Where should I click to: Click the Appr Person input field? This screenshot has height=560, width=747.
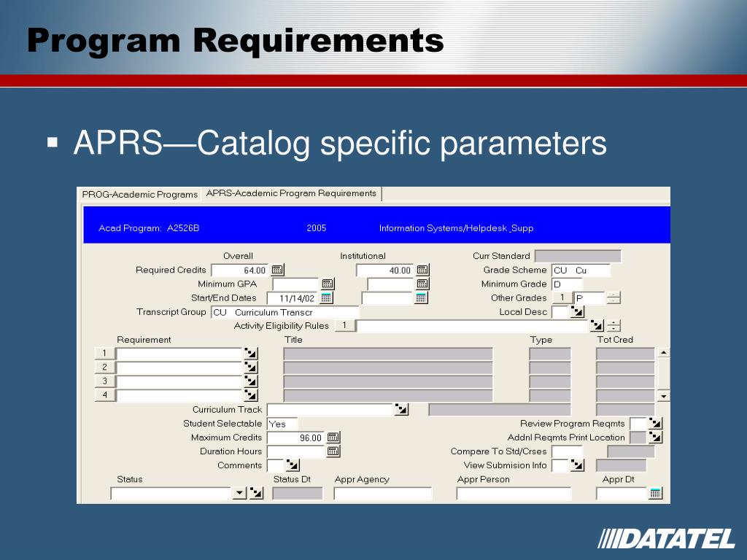pyautogui.click(x=514, y=494)
